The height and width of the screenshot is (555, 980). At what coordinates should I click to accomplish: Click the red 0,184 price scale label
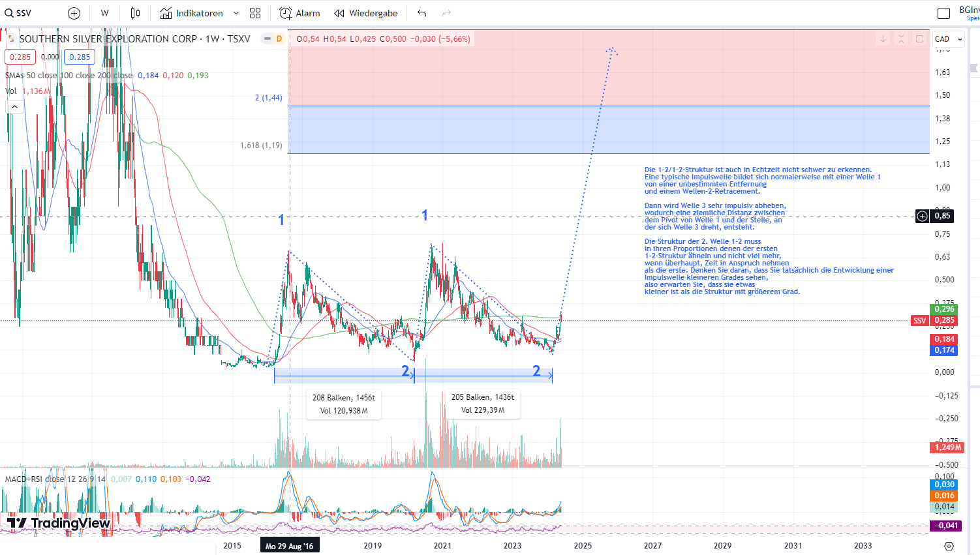(x=944, y=339)
